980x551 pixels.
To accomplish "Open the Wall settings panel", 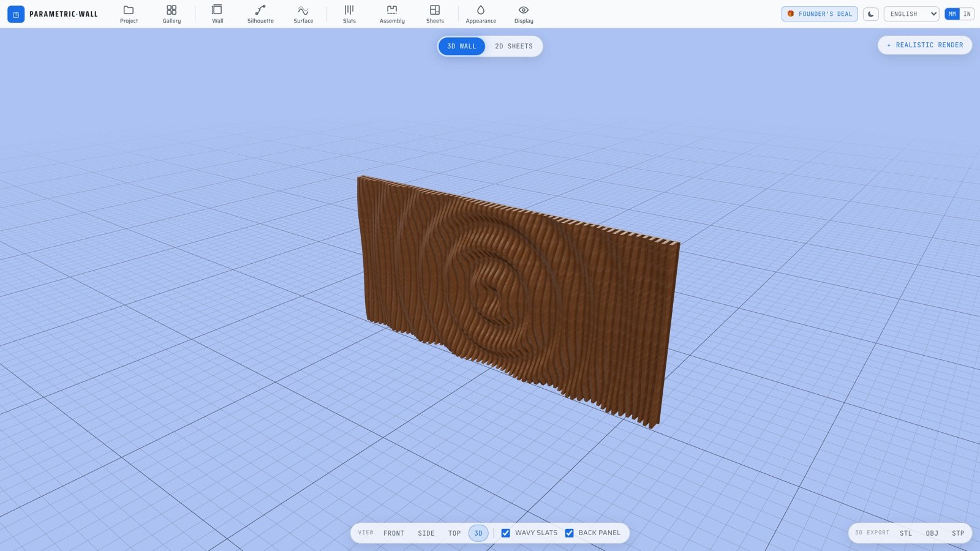I will click(217, 14).
